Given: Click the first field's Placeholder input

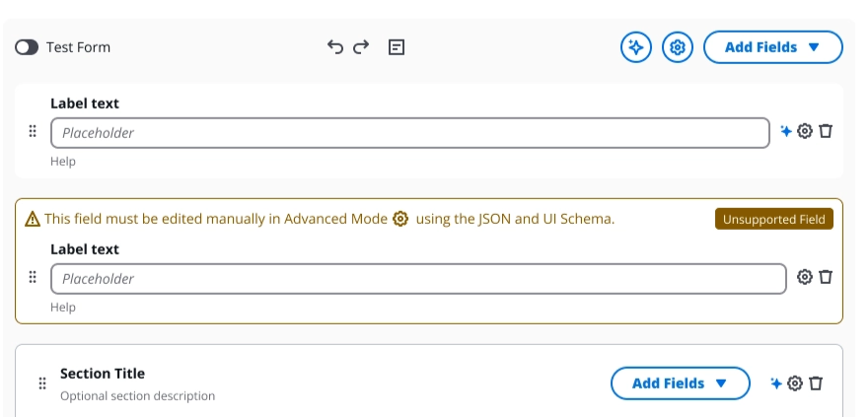Looking at the screenshot, I should coord(409,133).
